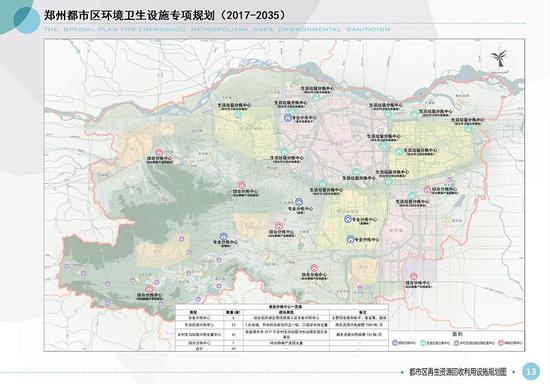This screenshot has width=550, height=384.
Task: Click the 图例 legend heading
Action: [456, 334]
